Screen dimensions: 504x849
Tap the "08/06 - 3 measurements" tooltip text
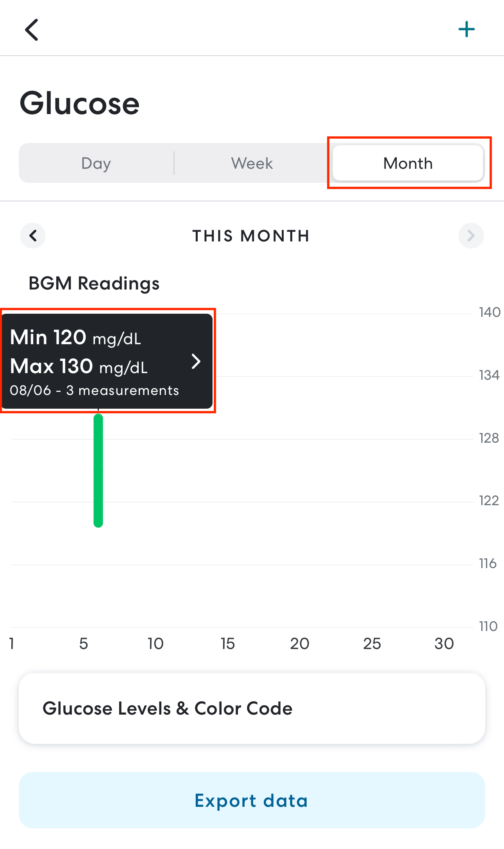click(94, 390)
